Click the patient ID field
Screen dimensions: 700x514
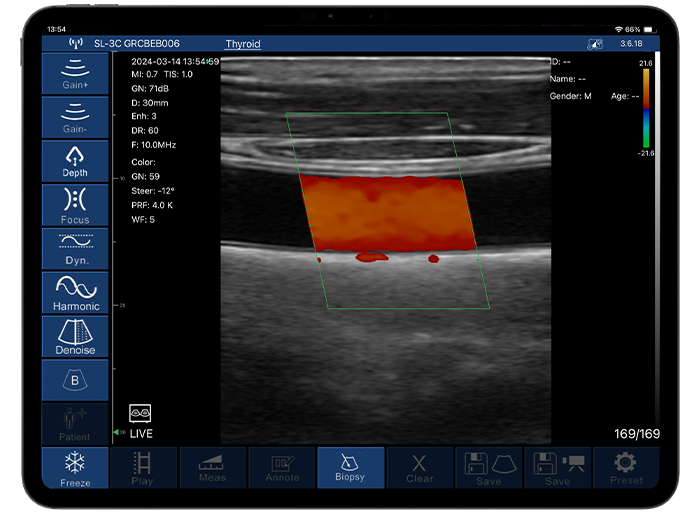(x=561, y=62)
